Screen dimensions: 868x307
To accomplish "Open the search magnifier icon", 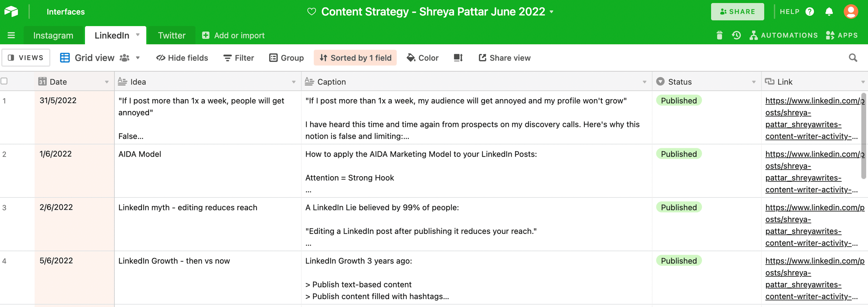I will [x=853, y=58].
